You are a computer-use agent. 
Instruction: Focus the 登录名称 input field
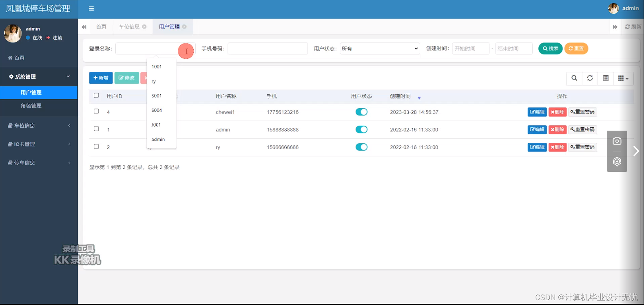(155, 49)
